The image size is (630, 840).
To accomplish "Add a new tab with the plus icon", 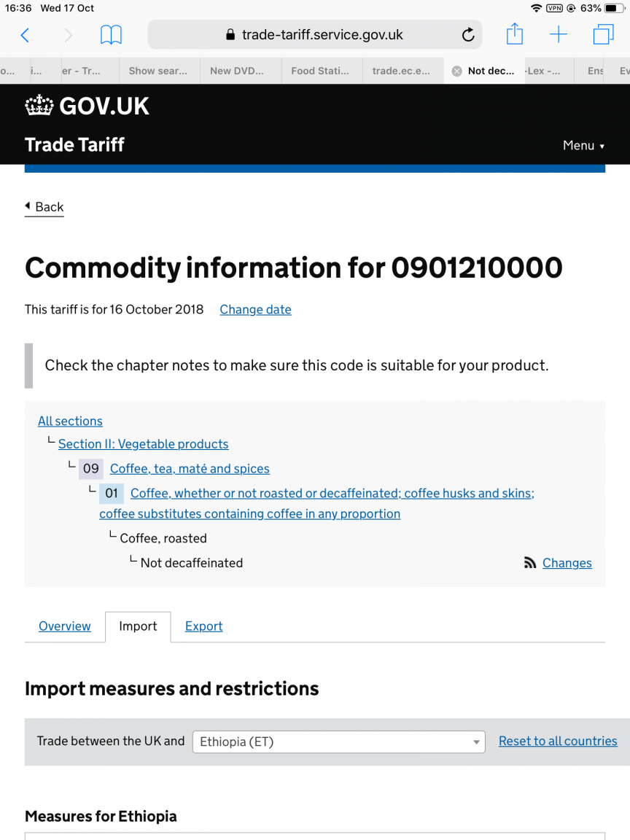I will (x=559, y=35).
